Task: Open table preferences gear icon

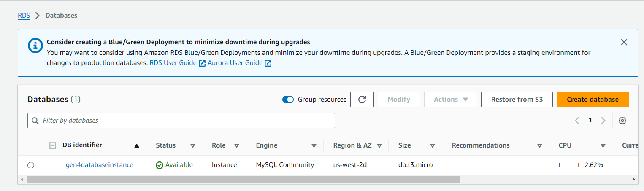Action: coord(622,121)
